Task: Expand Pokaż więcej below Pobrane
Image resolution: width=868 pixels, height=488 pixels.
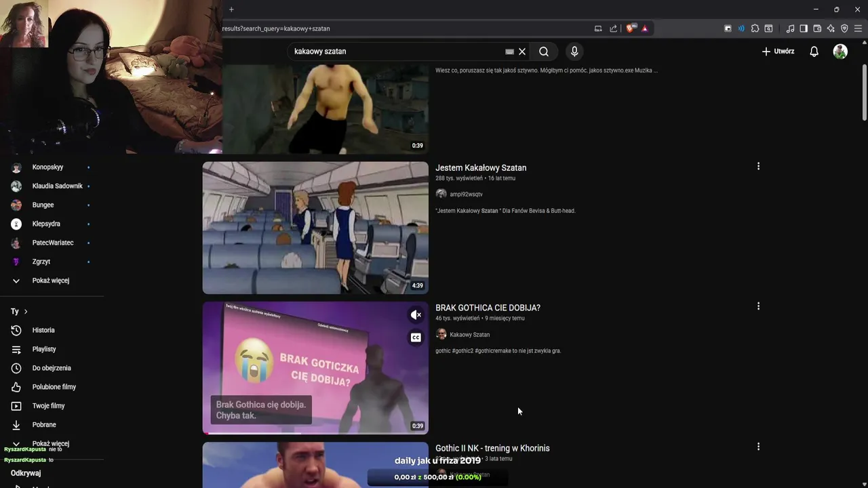Action: pos(52,443)
